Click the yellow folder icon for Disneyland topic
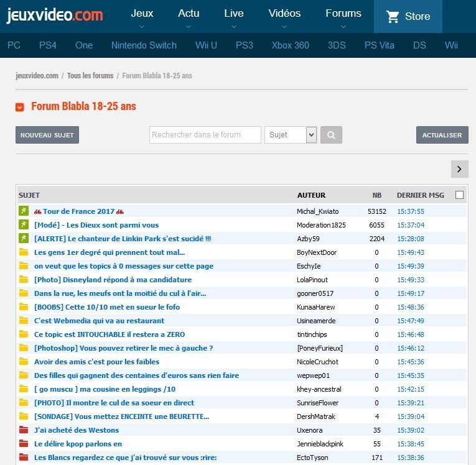Image resolution: width=476 pixels, height=465 pixels. click(24, 280)
